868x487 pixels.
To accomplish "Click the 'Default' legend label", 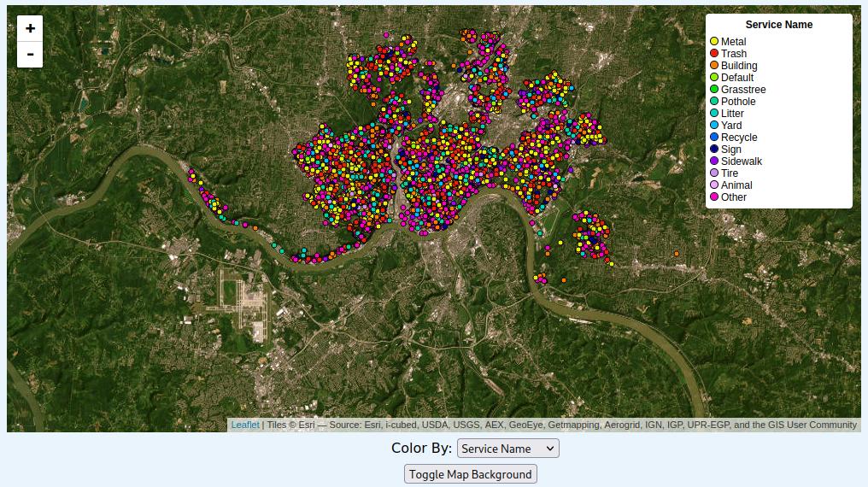I will 737,78.
